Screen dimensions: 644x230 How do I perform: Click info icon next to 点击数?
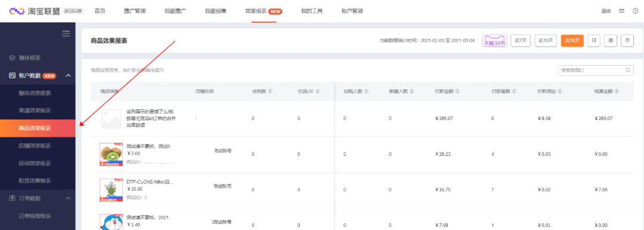coord(270,91)
